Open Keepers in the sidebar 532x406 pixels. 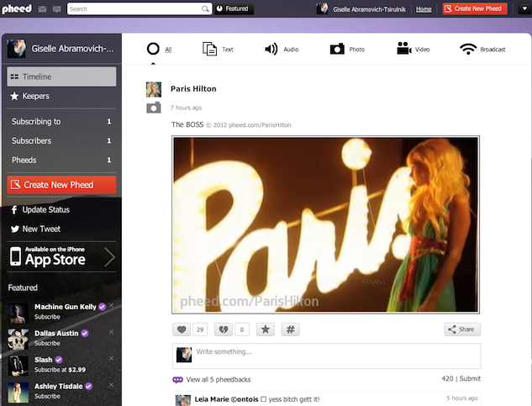click(x=35, y=97)
